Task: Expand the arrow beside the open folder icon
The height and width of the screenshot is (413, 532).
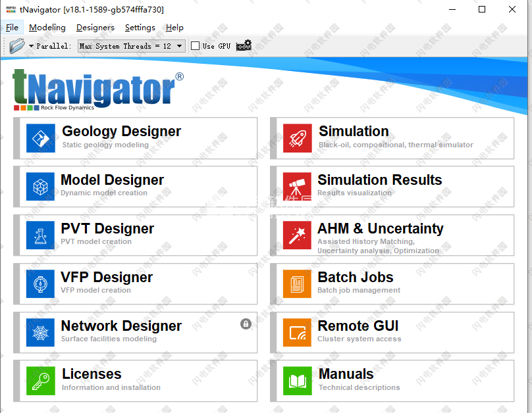Action: coord(31,46)
